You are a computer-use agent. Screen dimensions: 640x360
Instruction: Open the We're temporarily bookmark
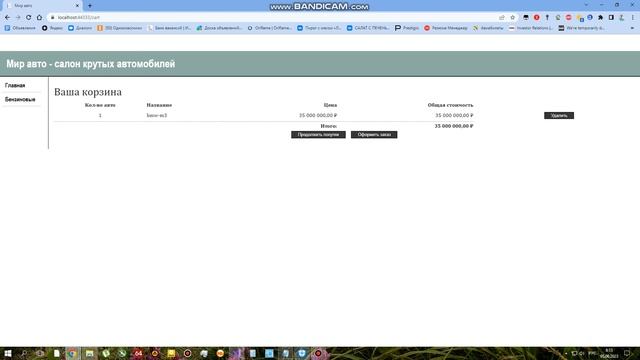582,28
